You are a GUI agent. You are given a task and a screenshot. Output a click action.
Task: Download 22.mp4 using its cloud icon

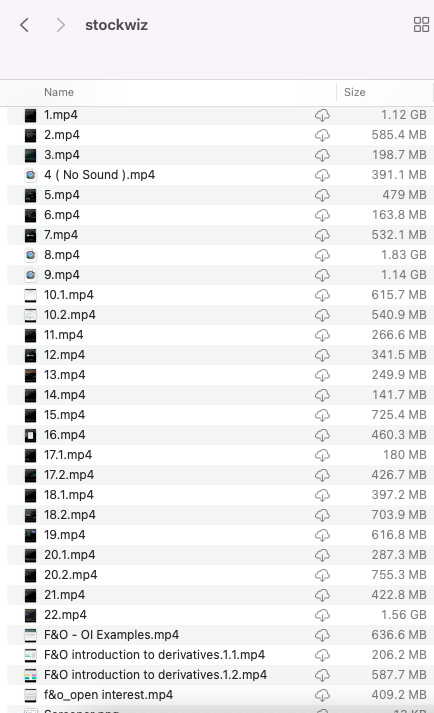pos(322,615)
